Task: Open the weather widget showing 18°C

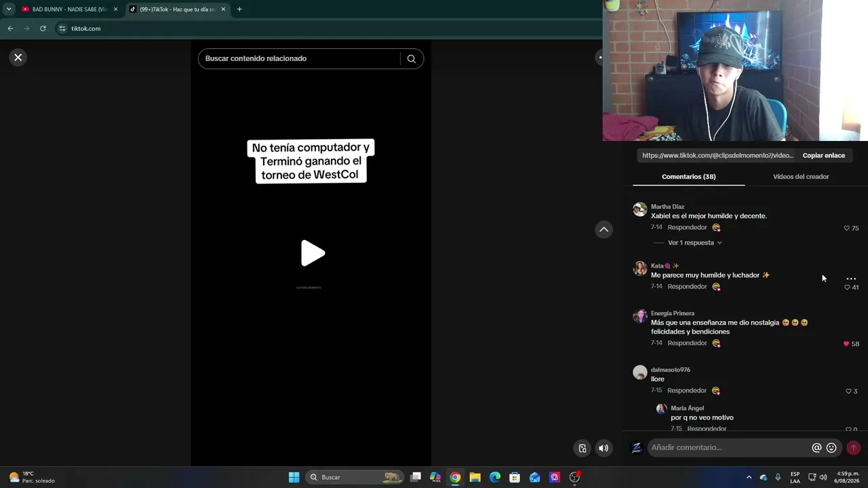Action: tap(32, 477)
